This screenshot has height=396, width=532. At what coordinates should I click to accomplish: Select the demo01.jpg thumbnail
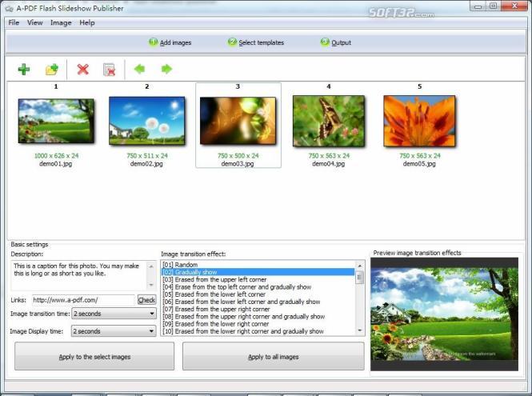click(x=56, y=121)
